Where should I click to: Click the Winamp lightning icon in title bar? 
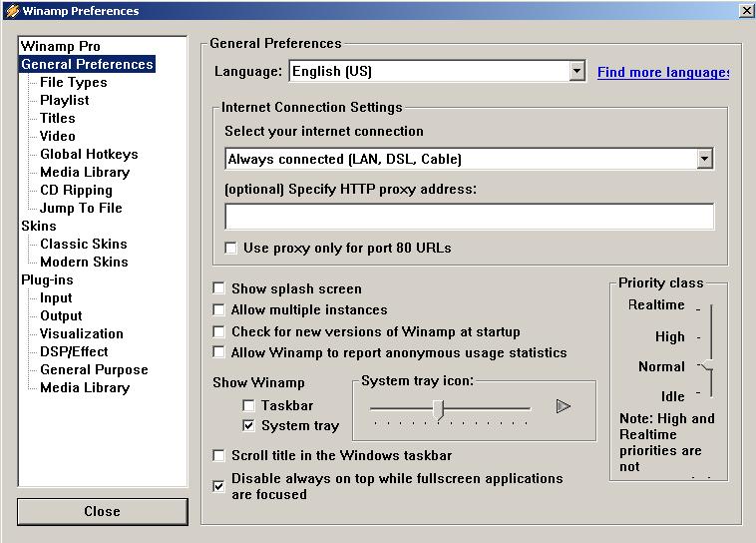tap(12, 11)
